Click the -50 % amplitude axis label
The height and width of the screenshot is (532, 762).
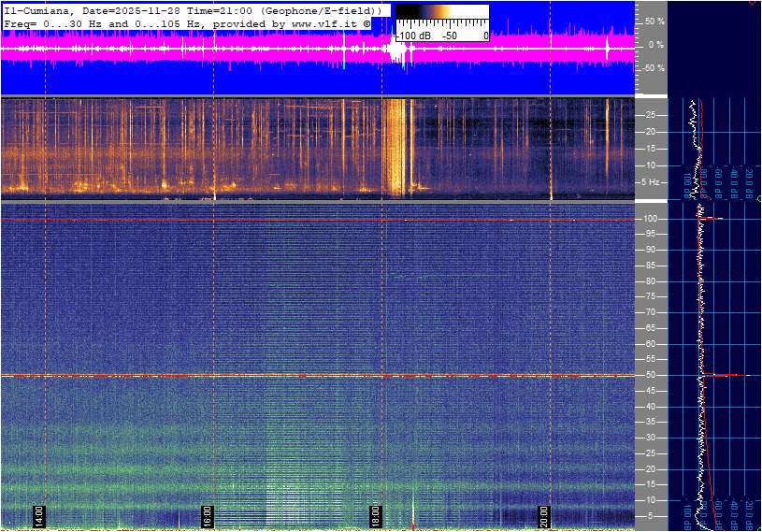(652, 68)
